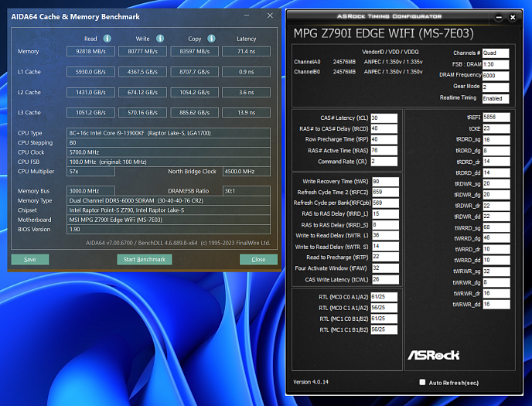The width and height of the screenshot is (532, 406).
Task: Click the ASRock logo in Timing Configurator
Action: point(433,355)
